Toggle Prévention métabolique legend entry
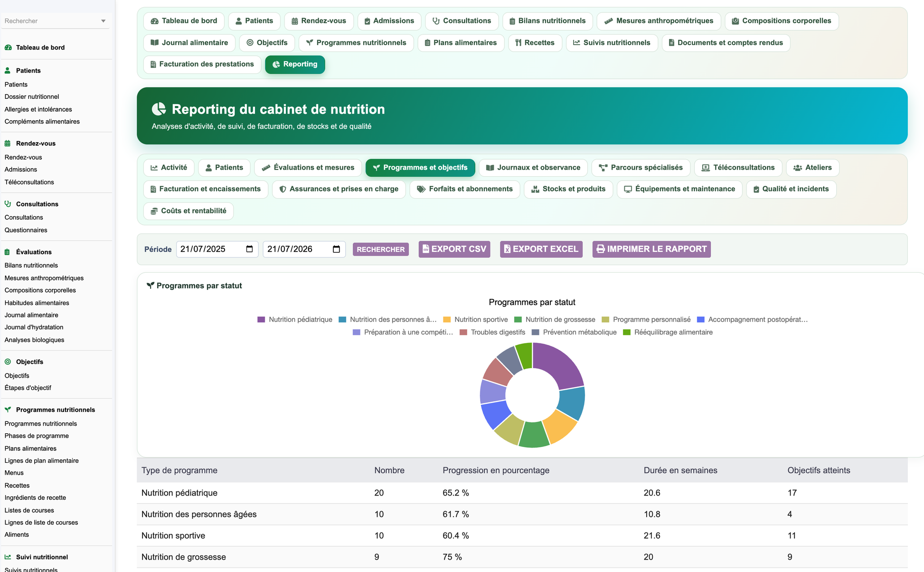 (574, 332)
